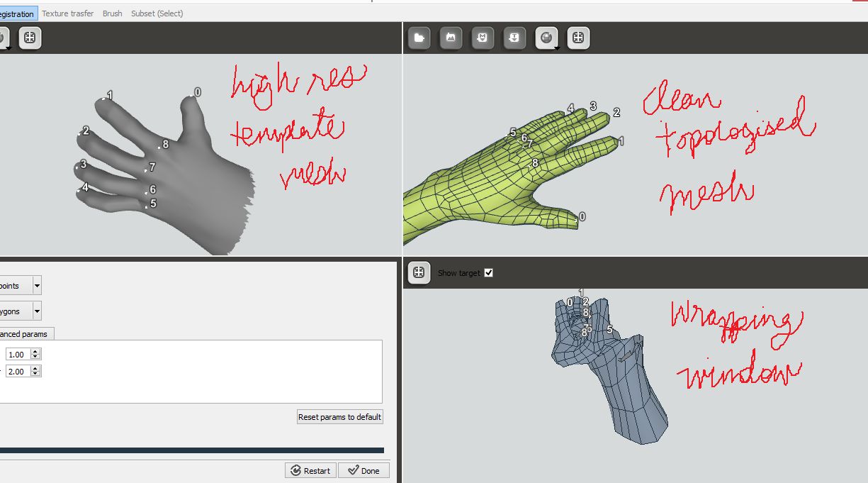Screen dimensions: 868x483
Task: Click the load image icon in right toolbar
Action: 451,38
